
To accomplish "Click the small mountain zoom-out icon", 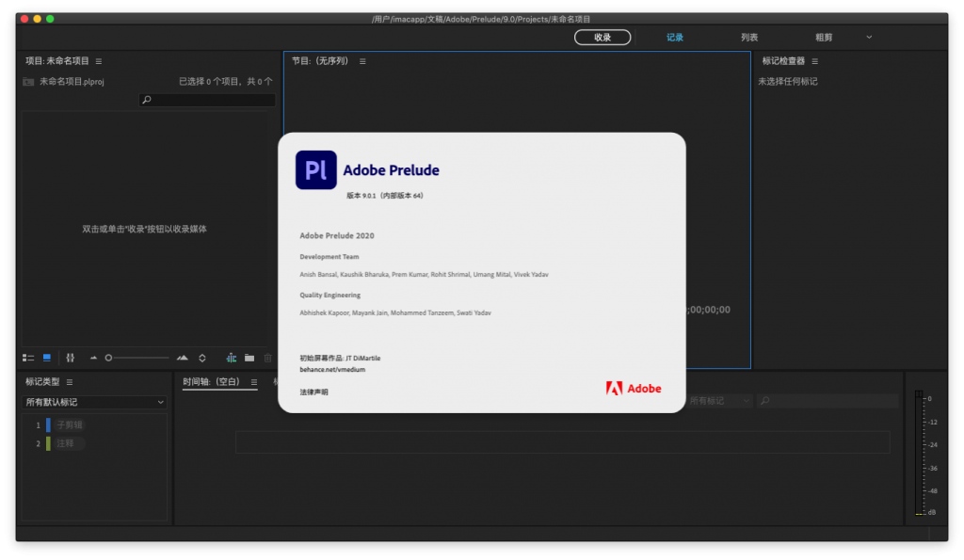I will pyautogui.click(x=93, y=358).
